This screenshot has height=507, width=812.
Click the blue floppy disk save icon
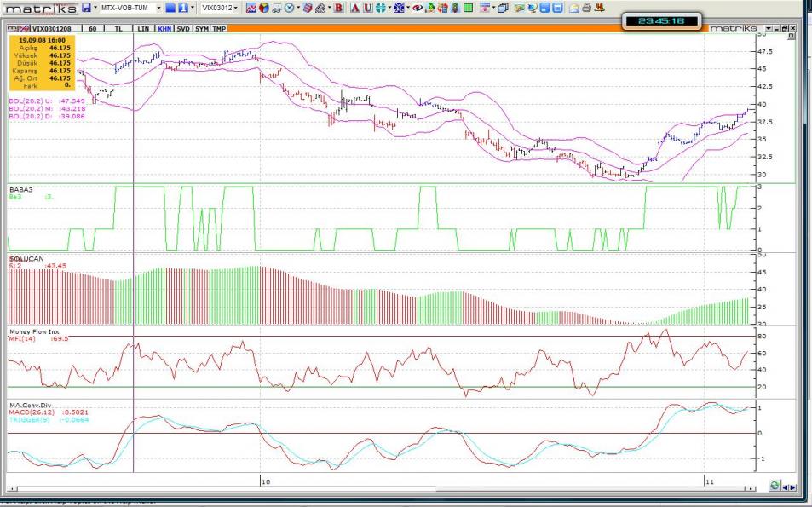[87, 8]
